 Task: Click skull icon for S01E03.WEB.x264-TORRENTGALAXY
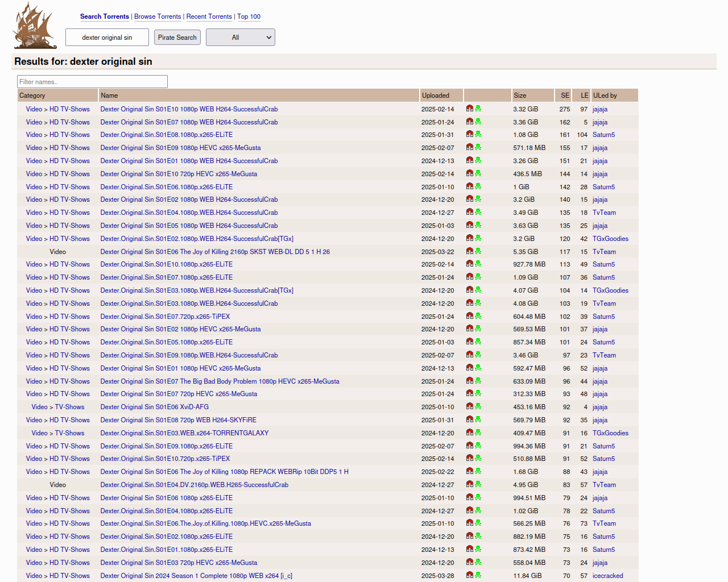[x=478, y=433]
